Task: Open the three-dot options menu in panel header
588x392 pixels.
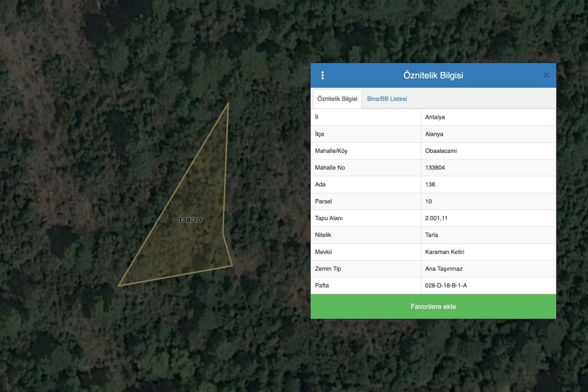Action: point(322,75)
